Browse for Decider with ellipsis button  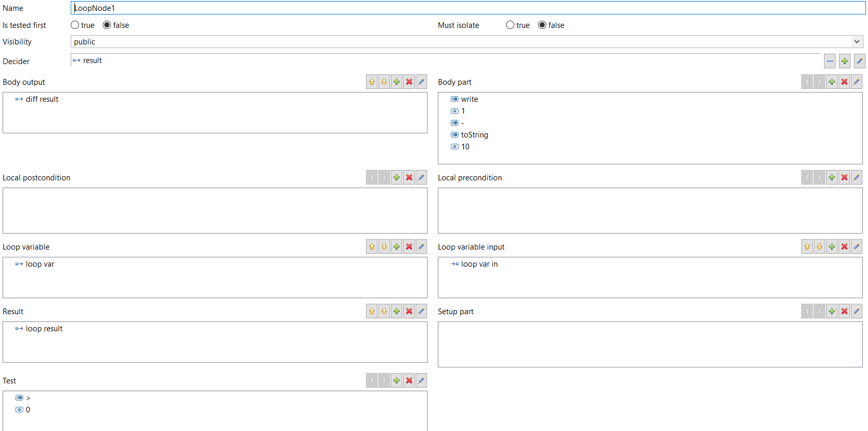[830, 61]
